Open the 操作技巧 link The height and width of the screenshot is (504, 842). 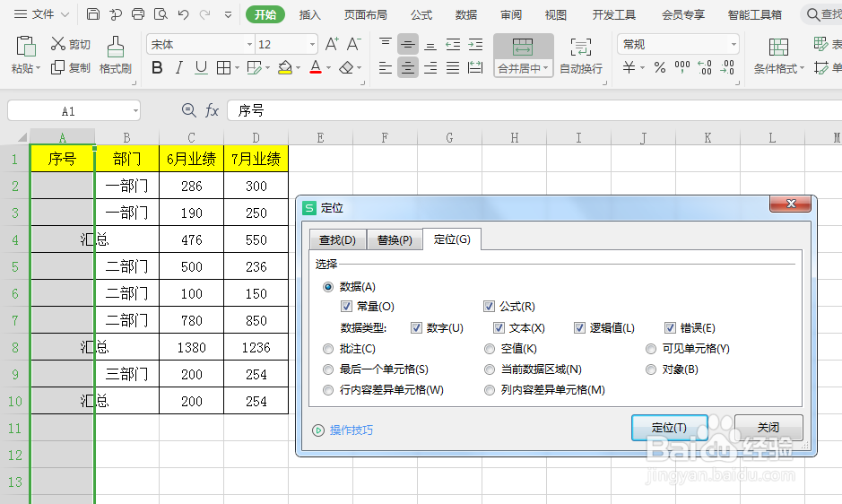[352, 430]
